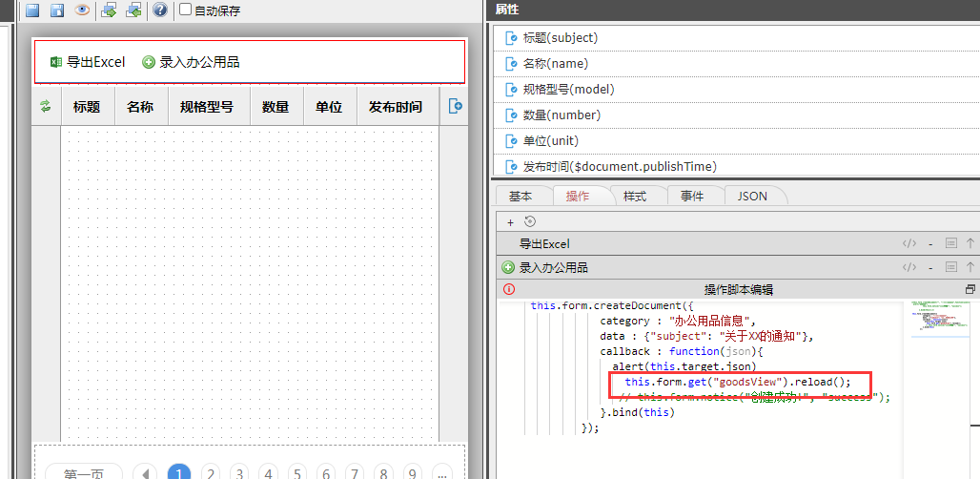
Task: Click move-up arrow for 导出Excel
Action: click(970, 244)
